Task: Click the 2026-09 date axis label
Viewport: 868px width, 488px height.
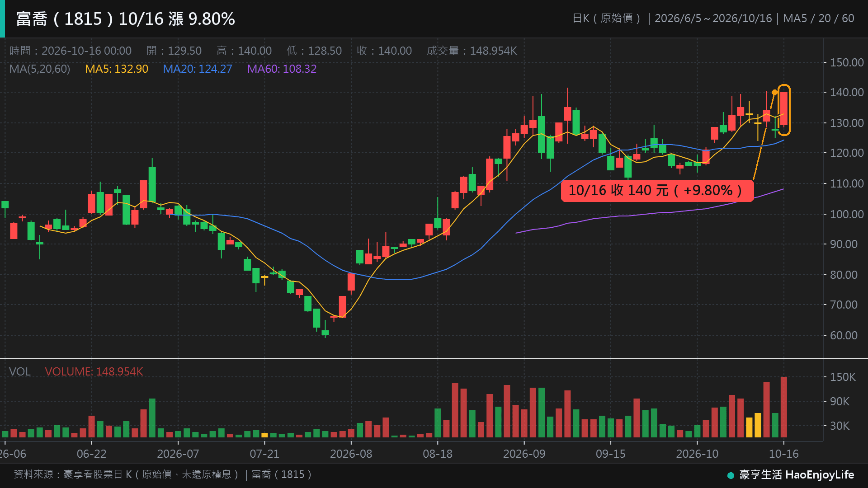Action: pos(524,454)
